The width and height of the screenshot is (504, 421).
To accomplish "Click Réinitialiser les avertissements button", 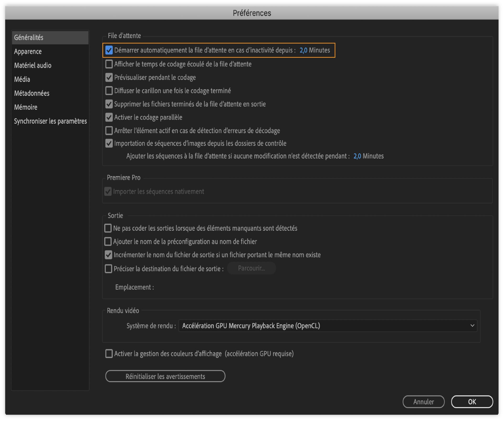I will (165, 376).
